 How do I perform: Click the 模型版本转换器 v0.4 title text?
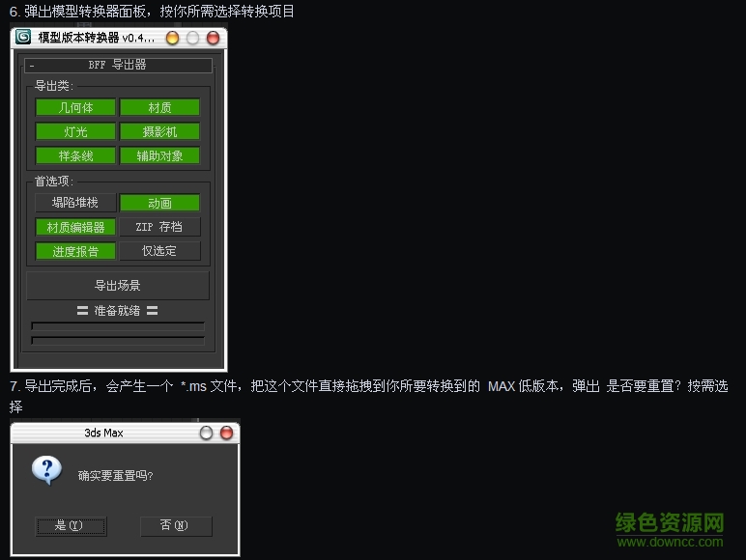96,38
